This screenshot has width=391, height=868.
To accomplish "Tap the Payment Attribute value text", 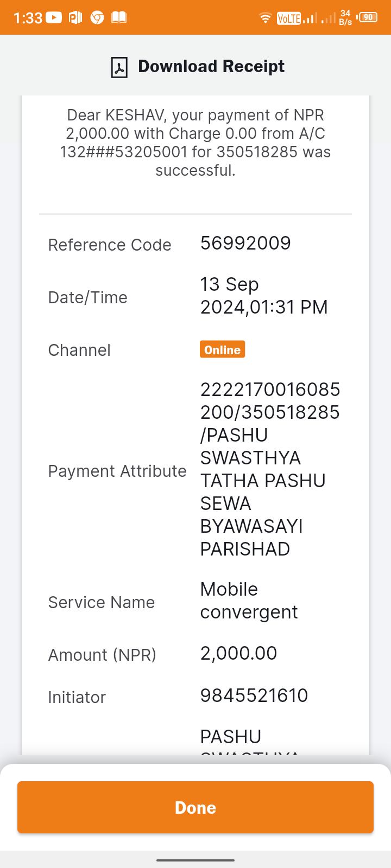I will point(270,469).
